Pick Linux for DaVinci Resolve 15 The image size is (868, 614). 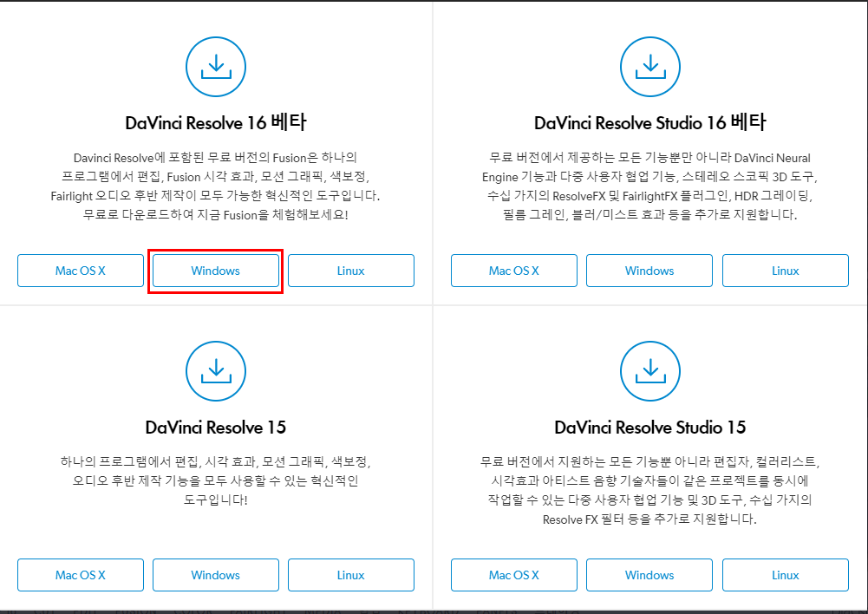pyautogui.click(x=351, y=575)
